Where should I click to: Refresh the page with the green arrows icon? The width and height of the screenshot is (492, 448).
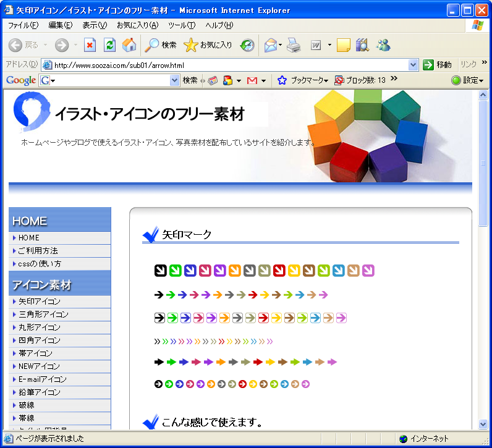tap(109, 45)
